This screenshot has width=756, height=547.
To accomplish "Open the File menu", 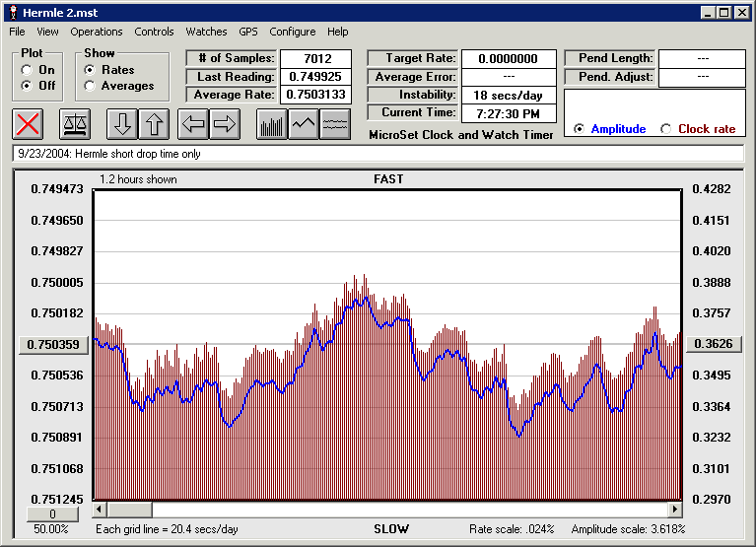I will coord(17,32).
